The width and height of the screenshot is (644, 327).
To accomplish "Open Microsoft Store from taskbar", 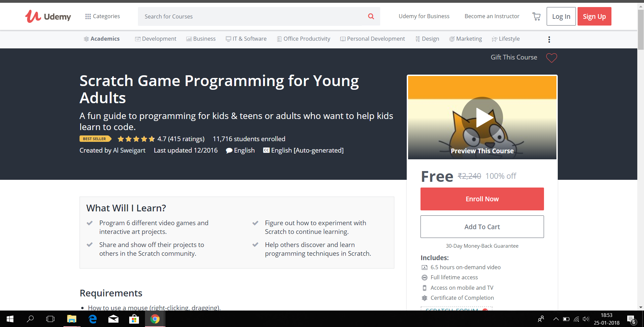I will pyautogui.click(x=134, y=319).
